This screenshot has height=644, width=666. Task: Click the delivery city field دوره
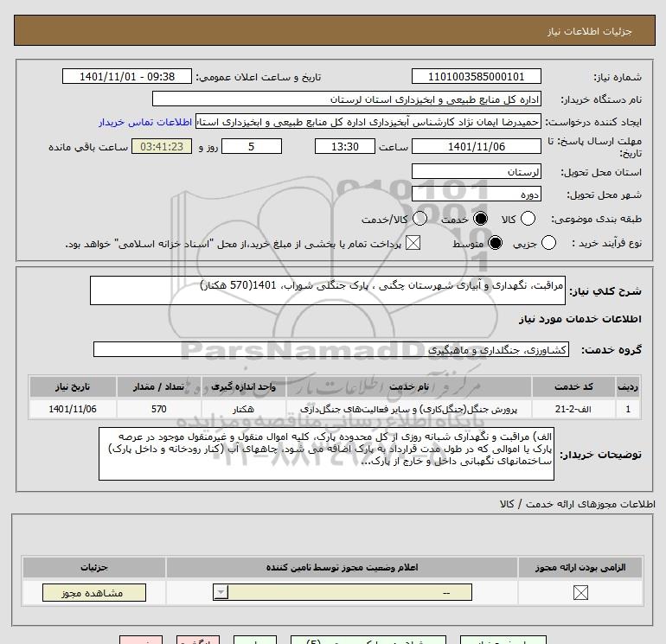tap(476, 194)
